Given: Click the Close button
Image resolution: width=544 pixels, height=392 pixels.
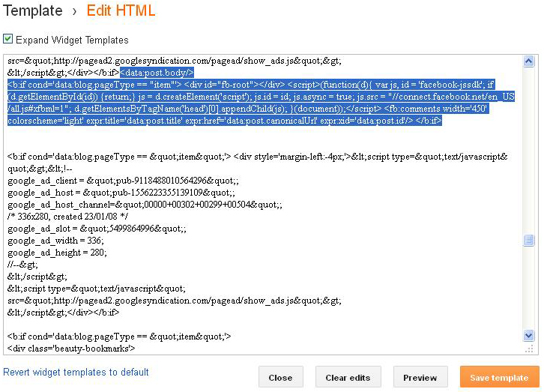Looking at the screenshot, I should (280, 377).
